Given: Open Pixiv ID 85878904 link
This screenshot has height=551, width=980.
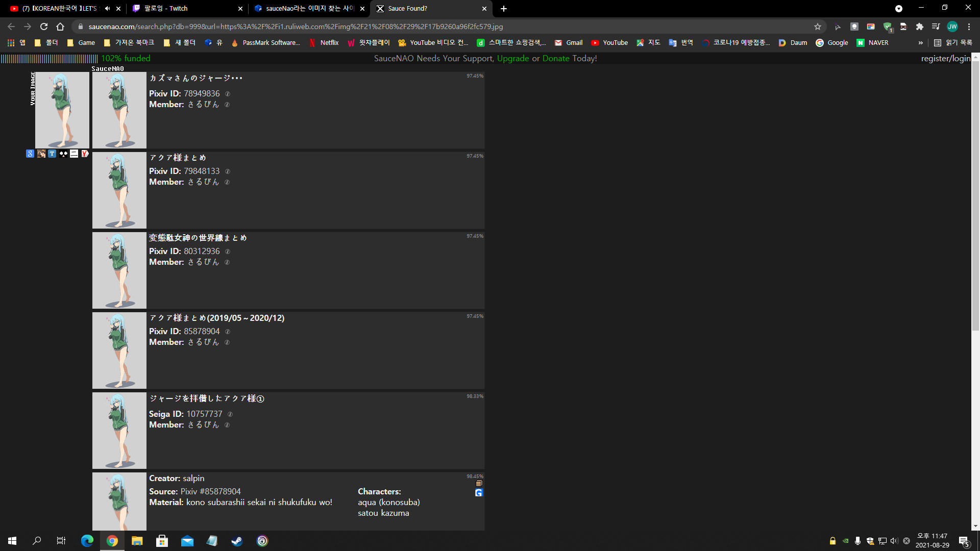Looking at the screenshot, I should tap(202, 332).
